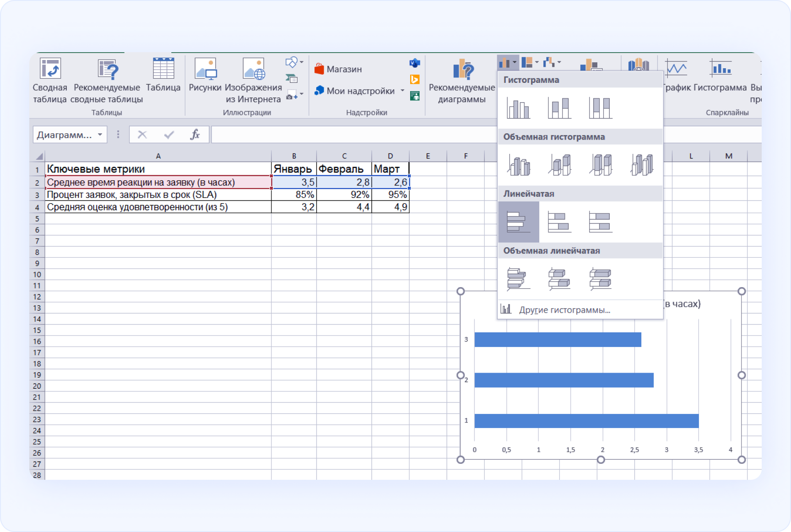The height and width of the screenshot is (532, 791).
Task: Expand the Мои надстройки dropdown
Action: coord(402,91)
